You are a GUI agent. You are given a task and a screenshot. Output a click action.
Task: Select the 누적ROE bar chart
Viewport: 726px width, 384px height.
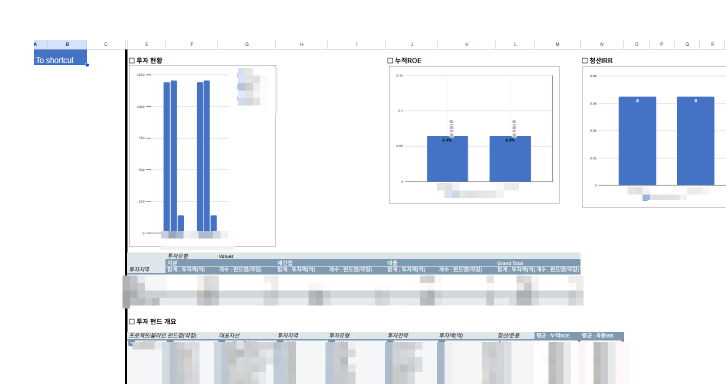tap(474, 135)
